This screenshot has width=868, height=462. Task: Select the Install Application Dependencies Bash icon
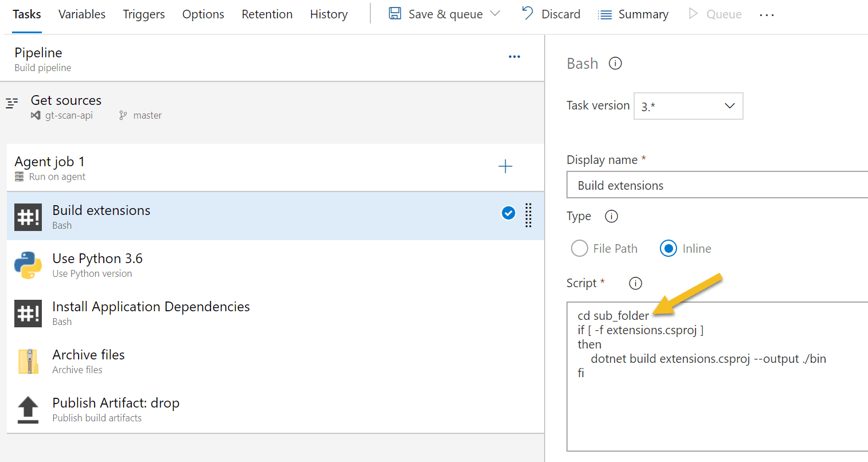click(x=28, y=314)
